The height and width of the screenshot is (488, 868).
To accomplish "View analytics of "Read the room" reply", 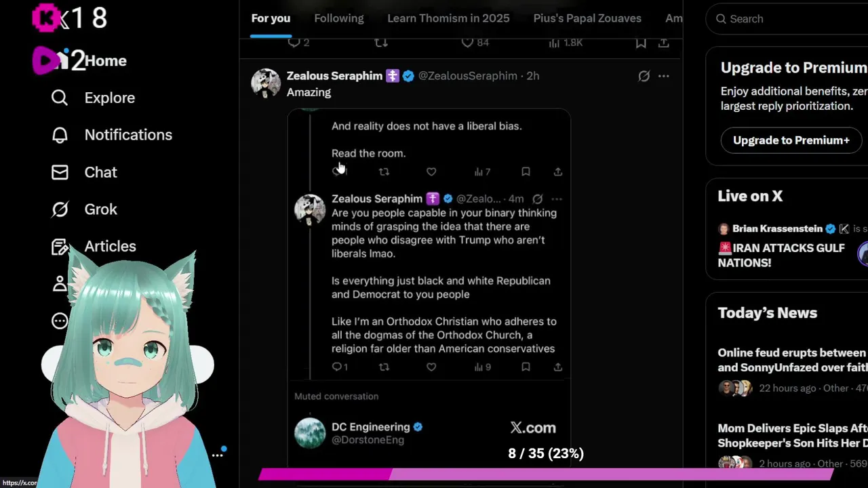I will click(482, 171).
